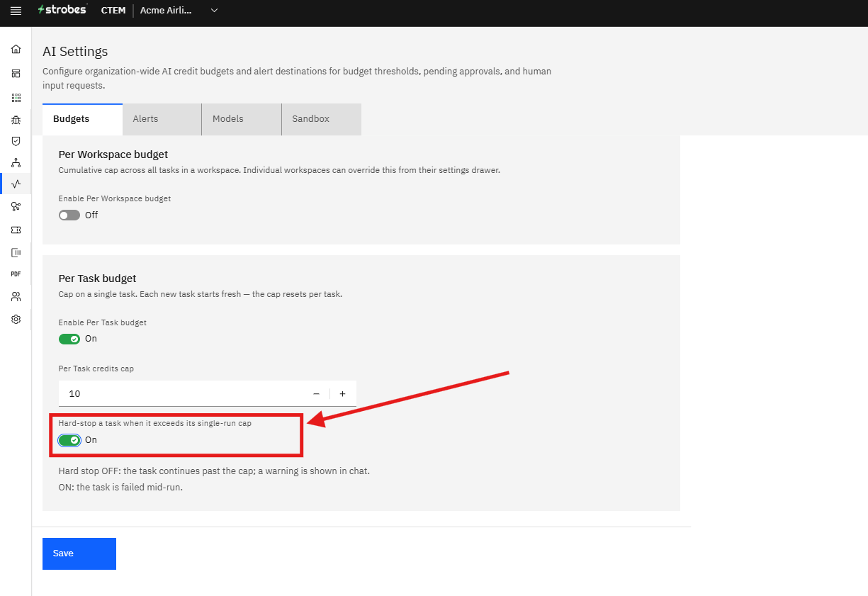Turn on the Per Workspace budget toggle
Image resolution: width=868 pixels, height=596 pixels.
point(69,215)
